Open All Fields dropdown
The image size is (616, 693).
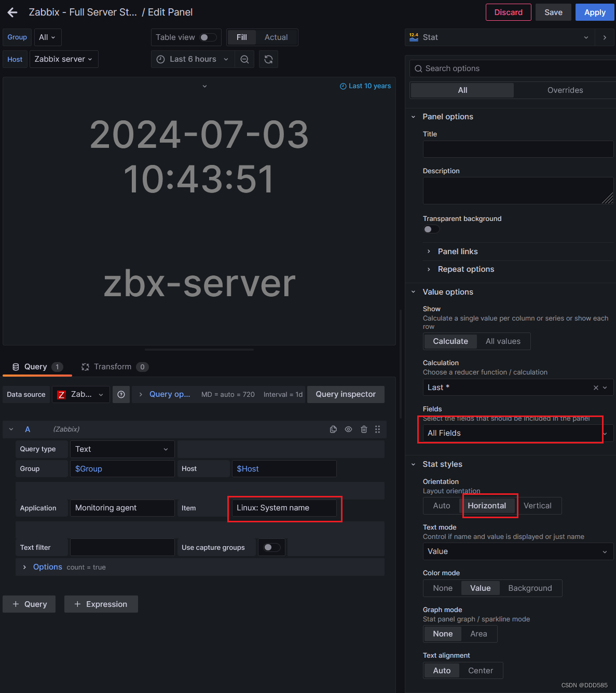tap(517, 433)
